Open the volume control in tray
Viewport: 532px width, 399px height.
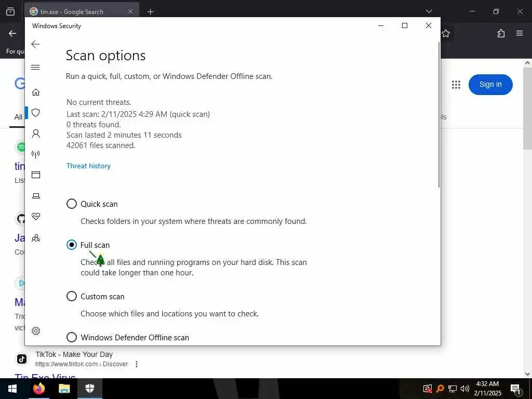point(465,389)
